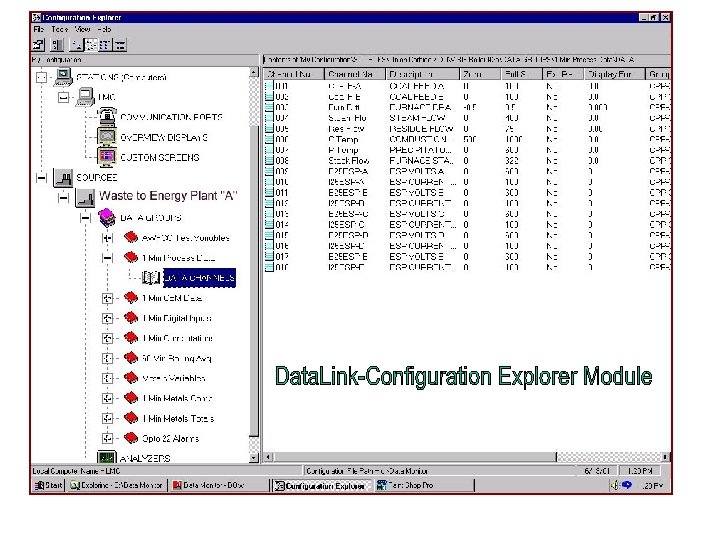Click the Opto 22 Alarms red book icon
This screenshot has height=540, width=720.
[x=130, y=438]
